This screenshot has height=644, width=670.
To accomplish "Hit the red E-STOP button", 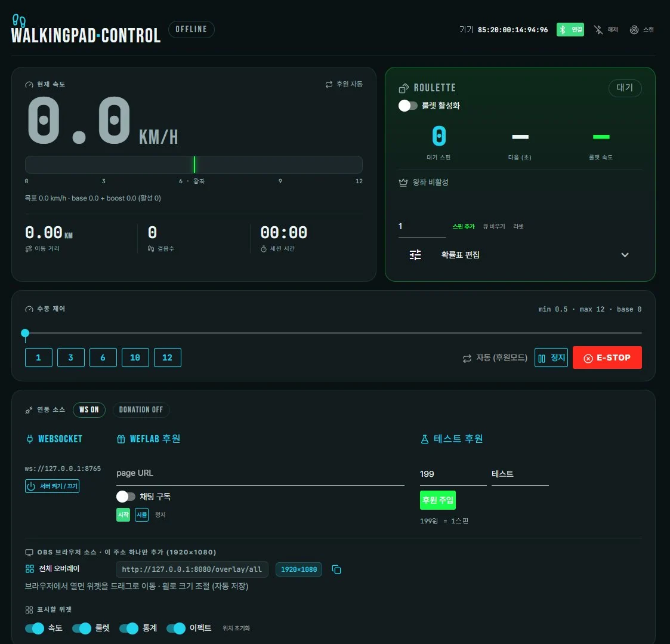I will tap(607, 358).
